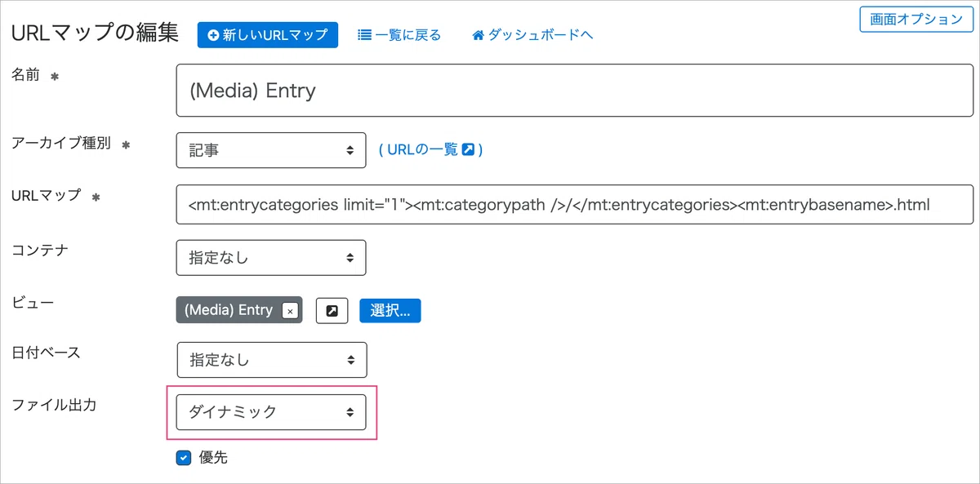
Task: Focus the 名前 input field
Action: point(575,91)
